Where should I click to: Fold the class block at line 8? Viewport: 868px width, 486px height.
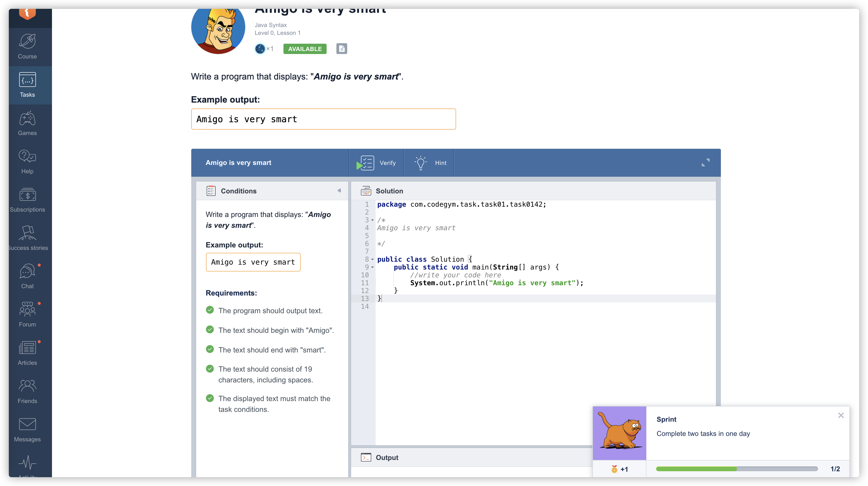372,259
